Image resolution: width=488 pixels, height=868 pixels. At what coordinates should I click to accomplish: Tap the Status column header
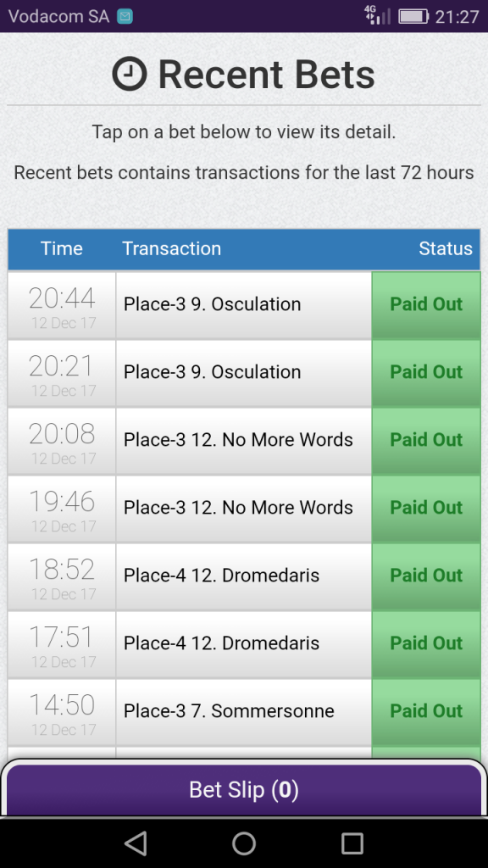446,248
